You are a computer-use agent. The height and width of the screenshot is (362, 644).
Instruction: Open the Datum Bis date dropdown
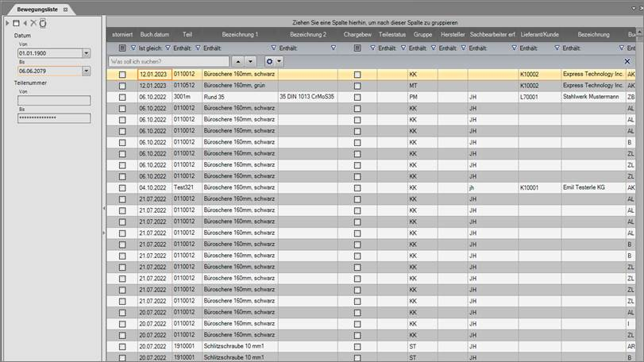tap(86, 71)
